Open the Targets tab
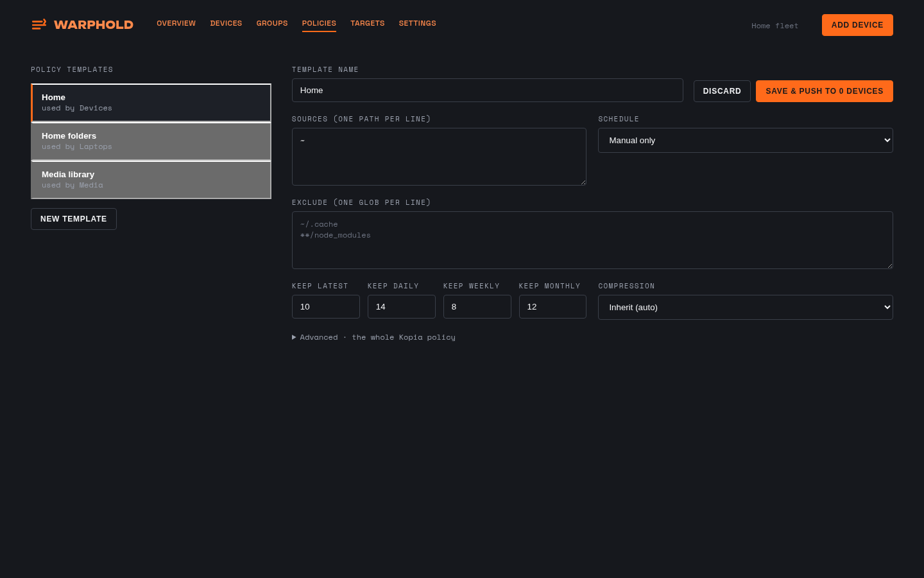The height and width of the screenshot is (578, 924). click(368, 23)
